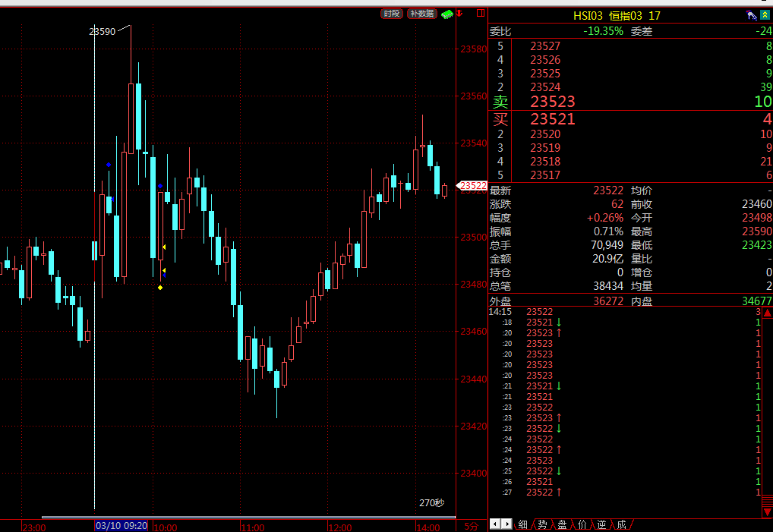
Task: Switch to the 盘 tab
Action: [562, 524]
